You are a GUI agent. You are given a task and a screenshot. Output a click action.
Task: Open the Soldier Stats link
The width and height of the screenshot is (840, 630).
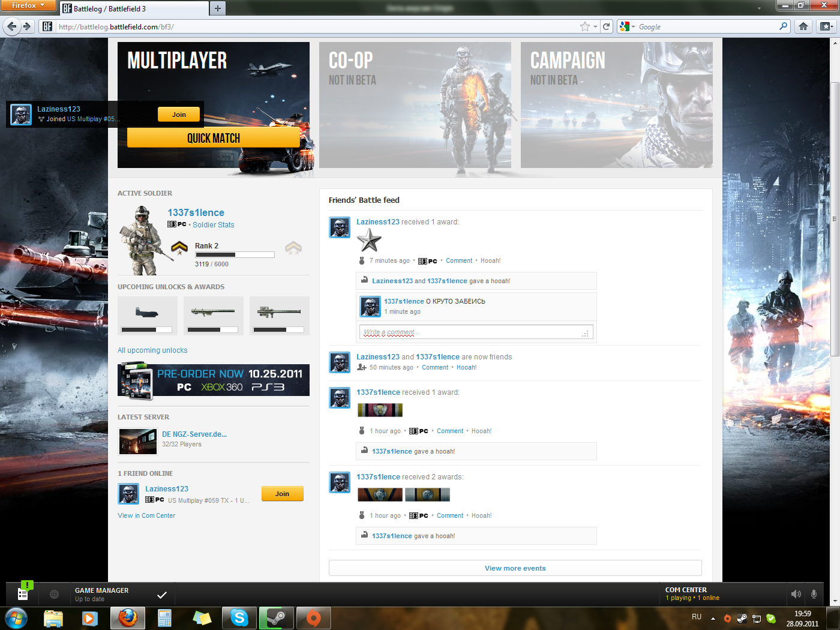click(x=214, y=225)
